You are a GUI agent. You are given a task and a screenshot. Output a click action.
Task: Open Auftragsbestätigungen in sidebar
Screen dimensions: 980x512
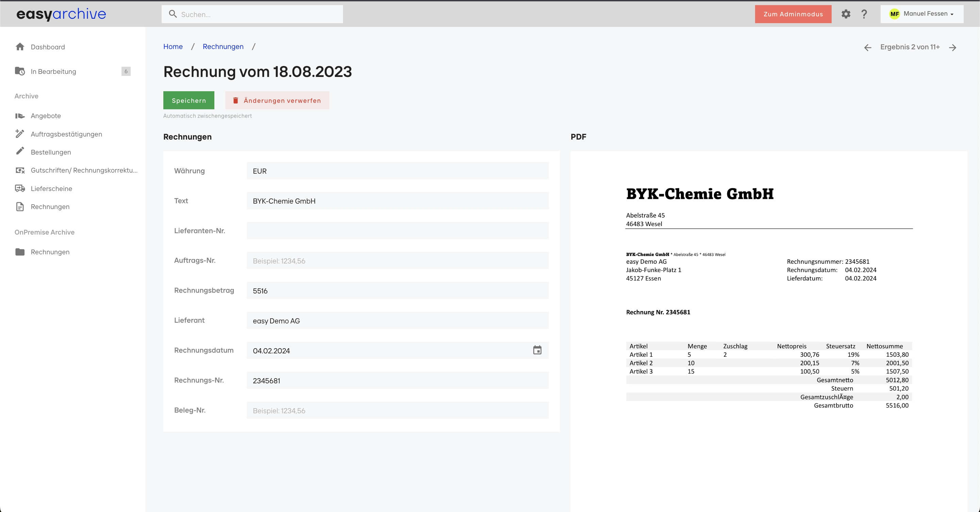(x=66, y=134)
